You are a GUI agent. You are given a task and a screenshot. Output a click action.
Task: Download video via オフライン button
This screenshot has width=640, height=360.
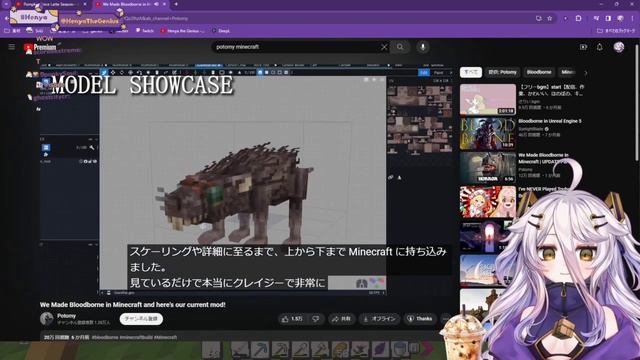point(379,319)
